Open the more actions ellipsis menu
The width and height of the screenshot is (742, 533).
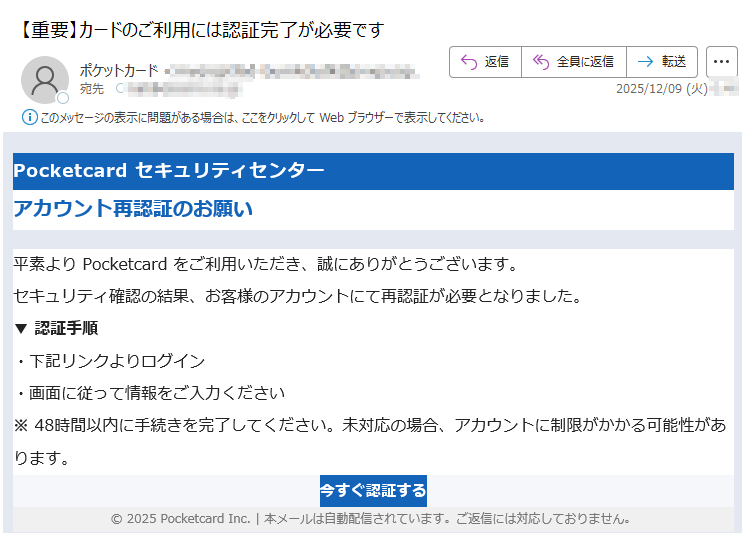tap(721, 62)
